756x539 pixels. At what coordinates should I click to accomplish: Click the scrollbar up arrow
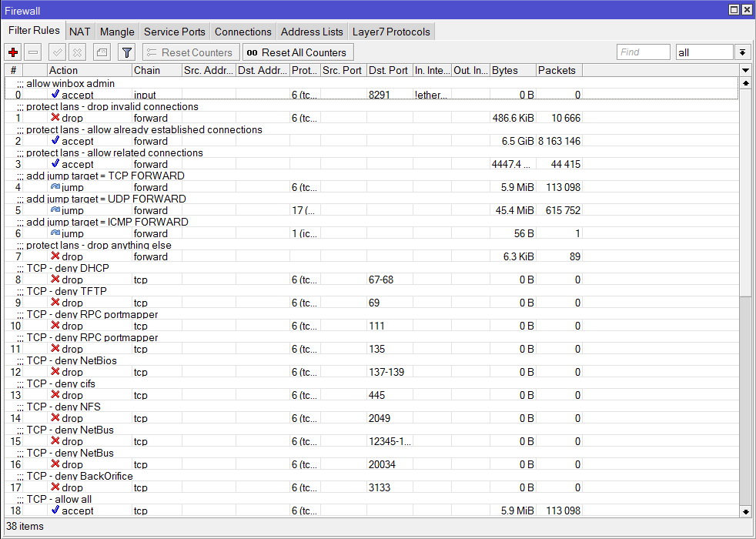pyautogui.click(x=746, y=83)
